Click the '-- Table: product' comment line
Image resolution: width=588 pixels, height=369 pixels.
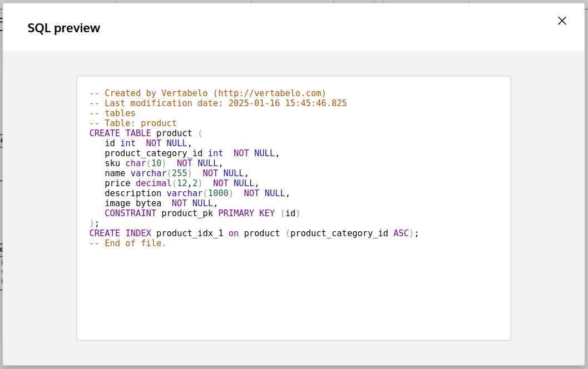pos(133,123)
